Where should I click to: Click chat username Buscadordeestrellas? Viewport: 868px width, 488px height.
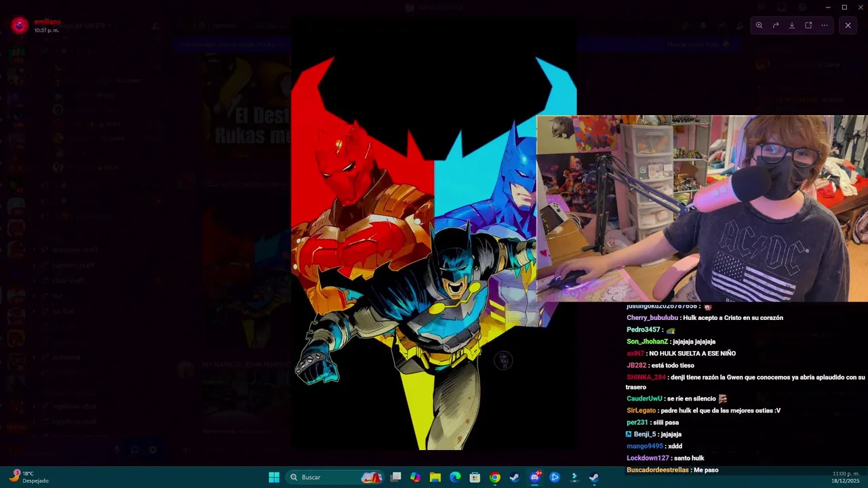658,470
